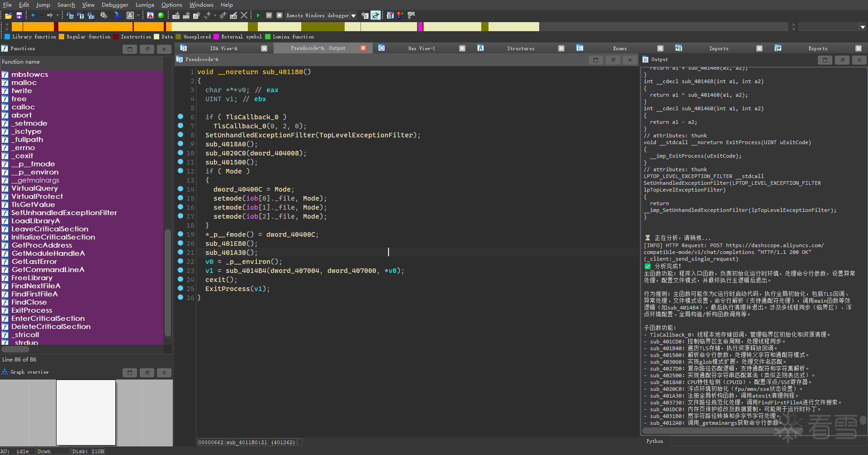
Task: Toggle breakpoint dot on ExitProcess line 25
Action: pos(180,288)
